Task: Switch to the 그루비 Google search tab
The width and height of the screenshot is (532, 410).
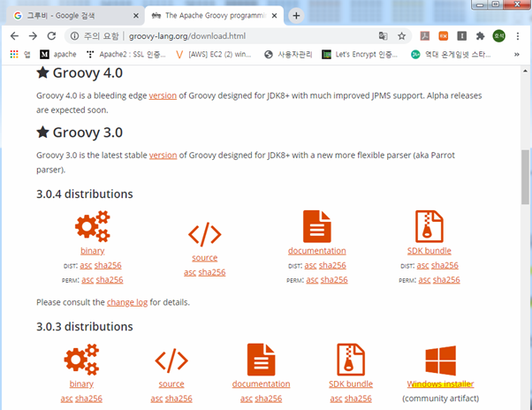Action: coord(74,16)
